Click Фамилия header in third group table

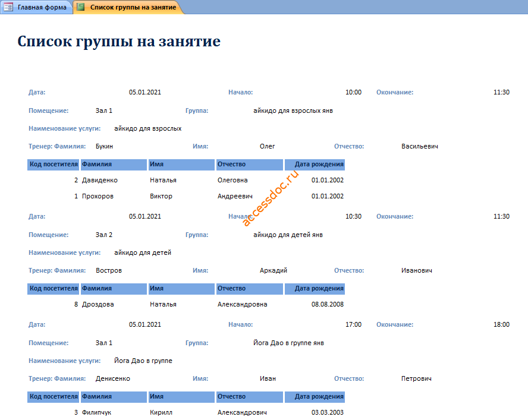pyautogui.click(x=114, y=397)
